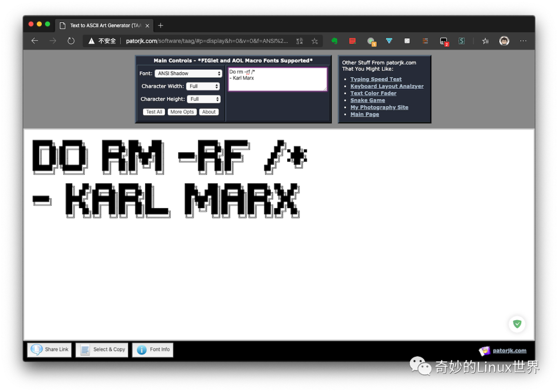Open the extension with orange badge 1
Screen dimensions: 558x392
pyautogui.click(x=371, y=42)
